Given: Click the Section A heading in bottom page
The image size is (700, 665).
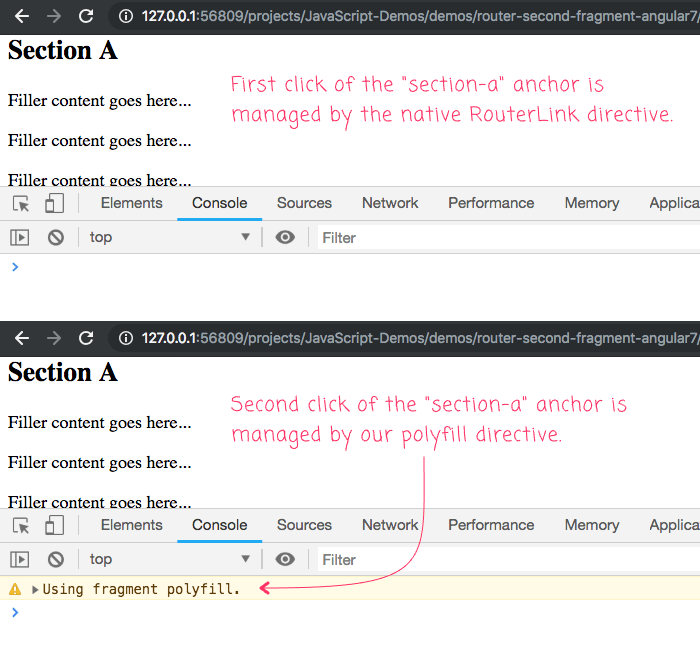Looking at the screenshot, I should point(63,372).
